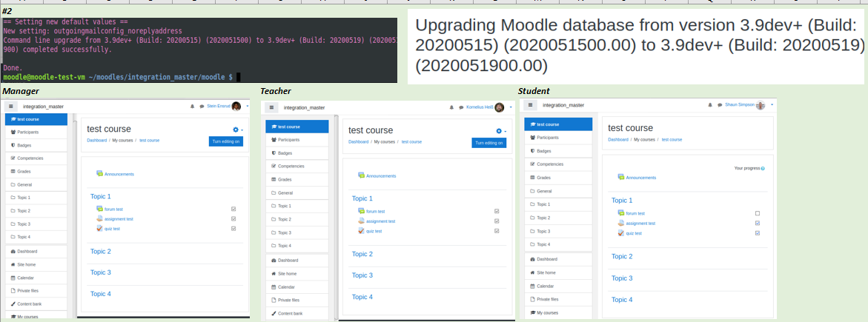
Task: Toggle quiz test completion checkbox in Student view
Action: click(758, 233)
